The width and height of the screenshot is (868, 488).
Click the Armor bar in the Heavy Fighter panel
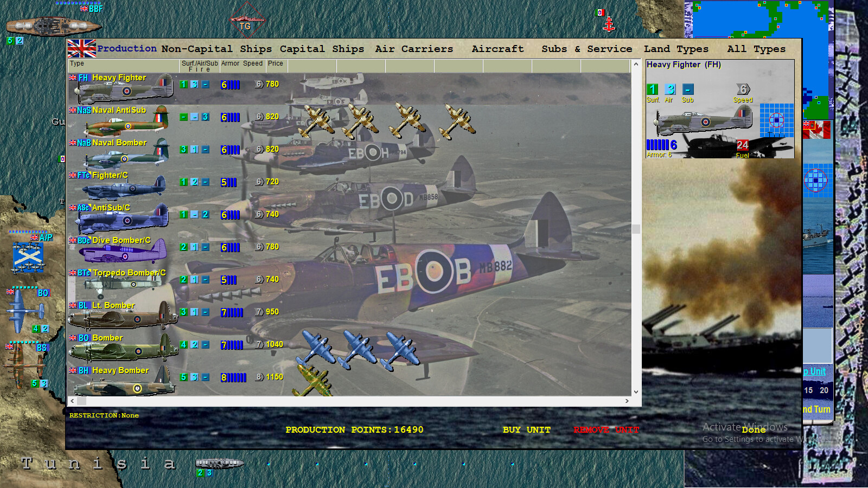659,144
